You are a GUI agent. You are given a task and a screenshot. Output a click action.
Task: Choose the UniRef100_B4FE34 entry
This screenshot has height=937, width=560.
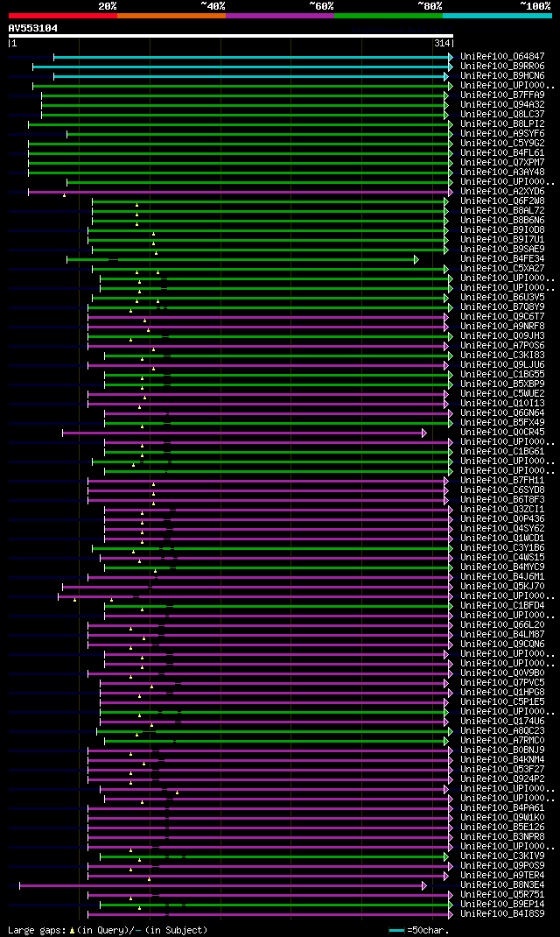(502, 258)
